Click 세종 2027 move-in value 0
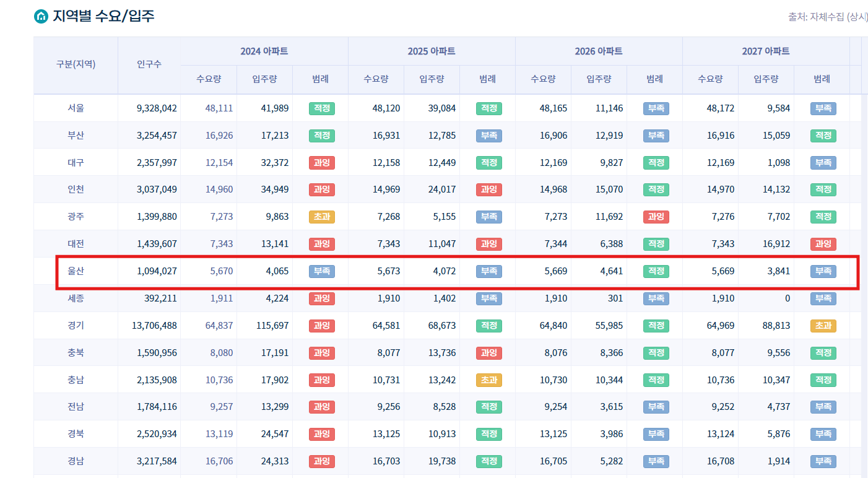 click(x=788, y=298)
